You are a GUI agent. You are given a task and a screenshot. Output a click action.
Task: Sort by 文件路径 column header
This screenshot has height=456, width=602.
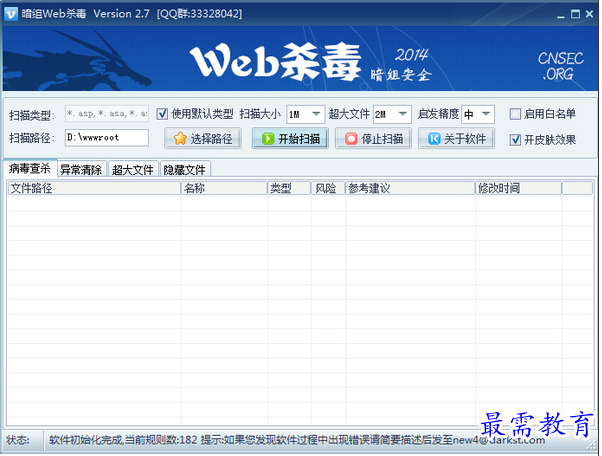tap(94, 188)
